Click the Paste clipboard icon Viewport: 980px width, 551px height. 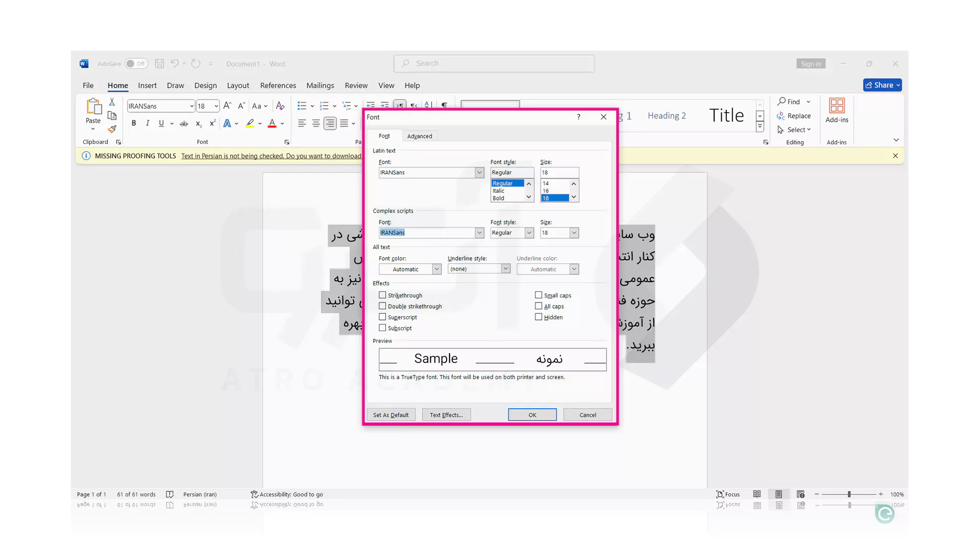pos(93,106)
